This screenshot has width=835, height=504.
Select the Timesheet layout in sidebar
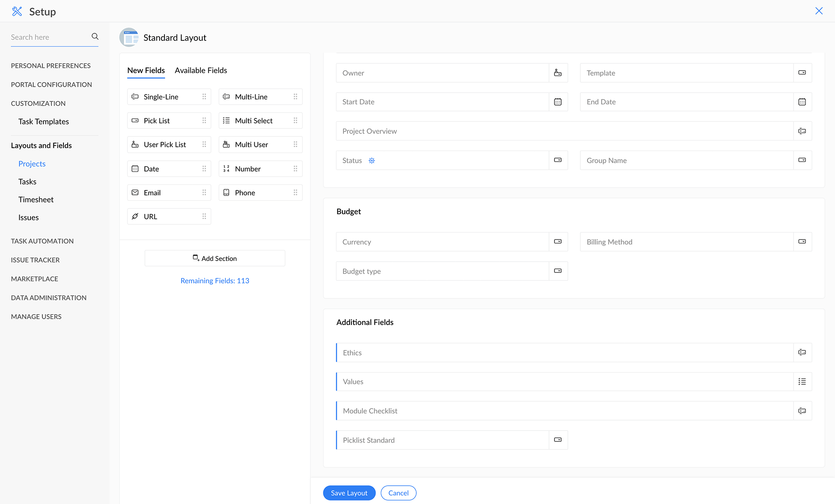point(36,199)
